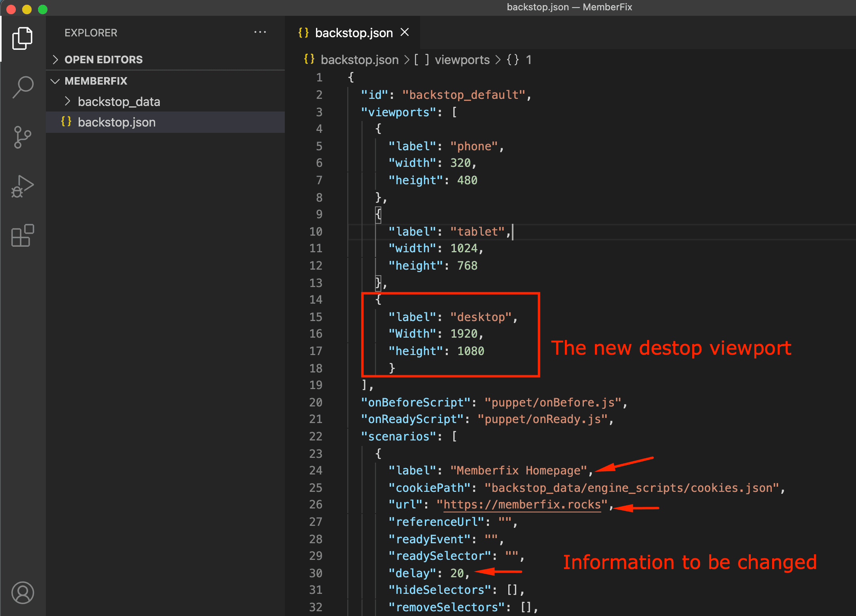Image resolution: width=856 pixels, height=616 pixels.
Task: Click the JSON braces icon in breadcrumb
Action: [309, 59]
